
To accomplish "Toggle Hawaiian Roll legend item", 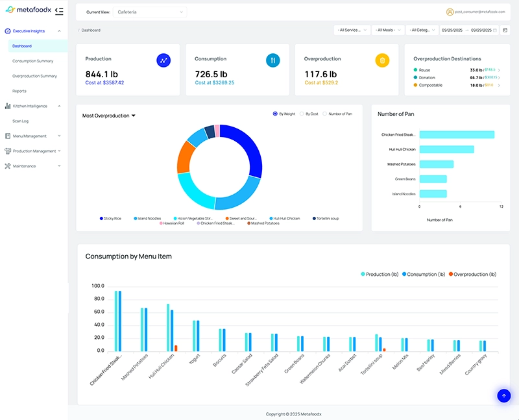I will point(172,223).
